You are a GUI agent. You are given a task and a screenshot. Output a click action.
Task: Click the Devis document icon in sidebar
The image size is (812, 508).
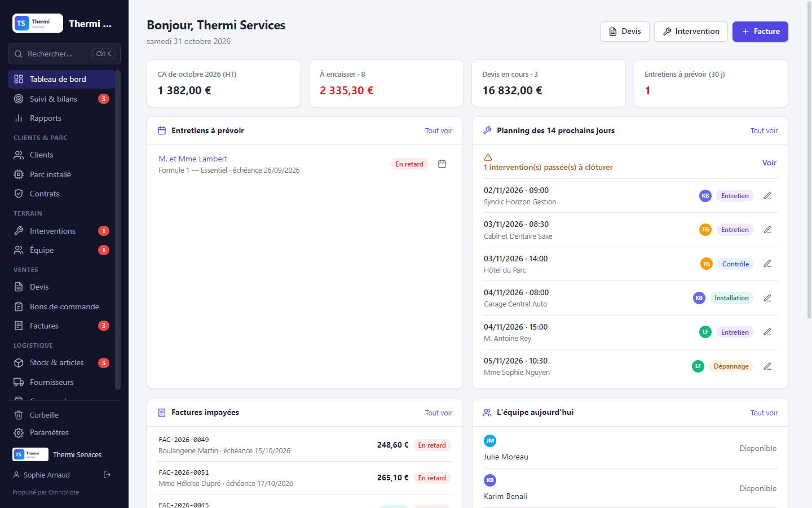point(19,287)
